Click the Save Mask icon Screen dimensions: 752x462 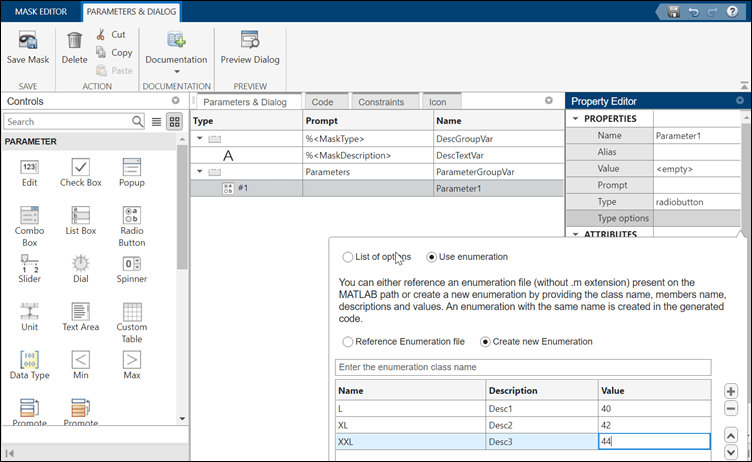[28, 40]
